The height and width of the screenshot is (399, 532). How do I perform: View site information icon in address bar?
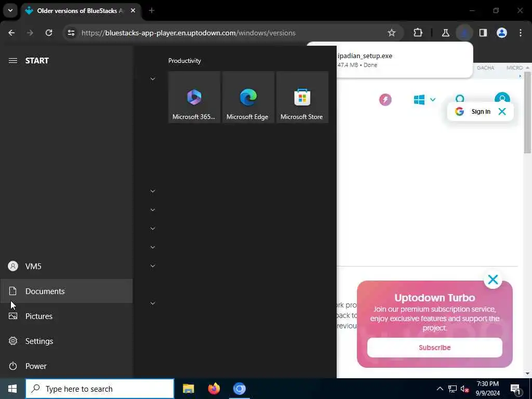coord(71,33)
